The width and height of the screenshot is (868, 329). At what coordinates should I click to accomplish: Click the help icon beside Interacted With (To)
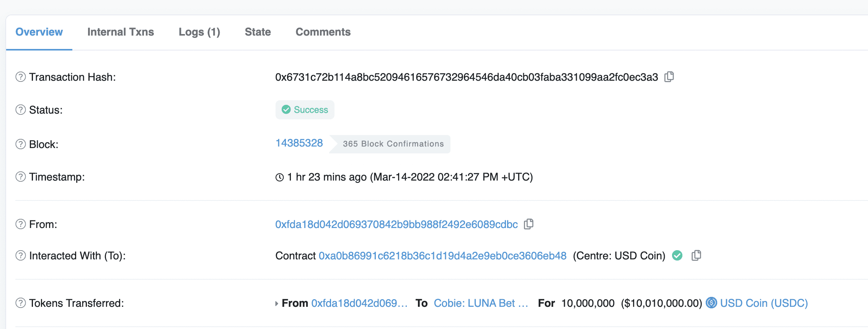(21, 256)
